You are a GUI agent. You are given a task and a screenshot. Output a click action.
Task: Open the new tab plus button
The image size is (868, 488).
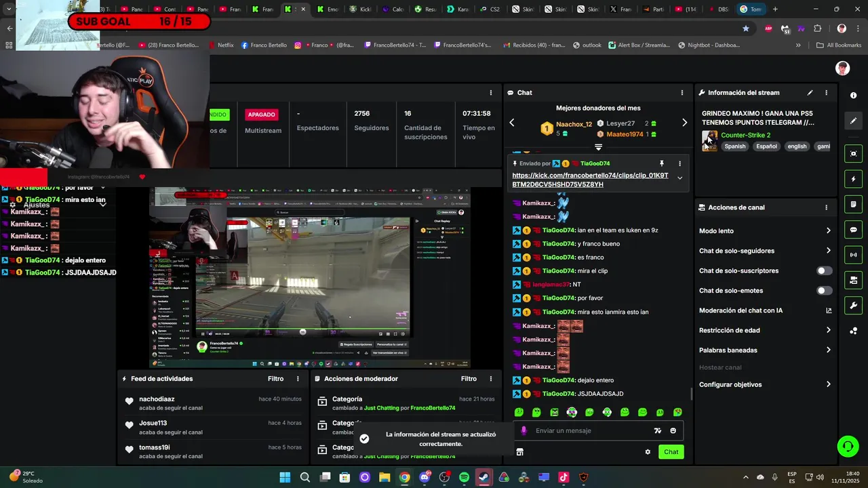click(775, 9)
